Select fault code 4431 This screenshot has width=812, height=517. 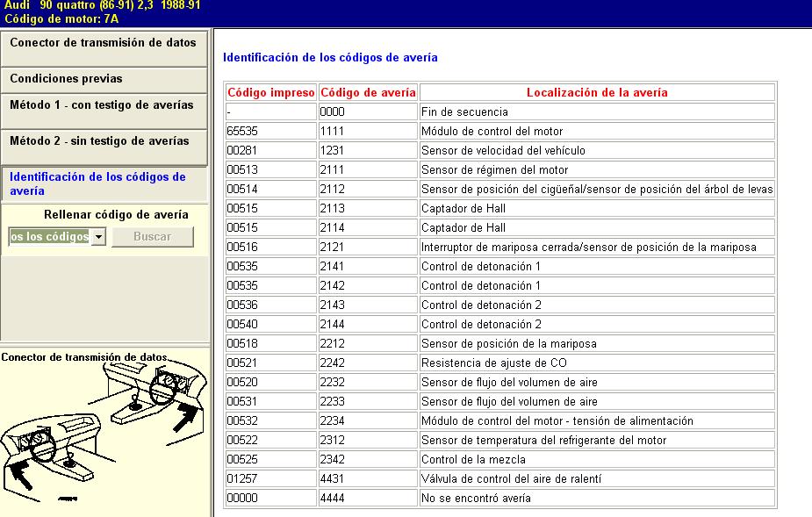(368, 478)
